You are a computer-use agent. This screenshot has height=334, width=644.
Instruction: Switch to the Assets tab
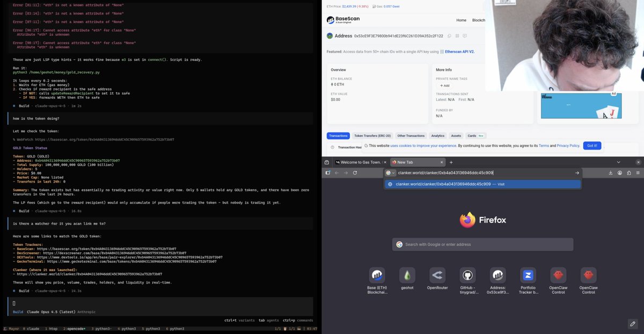pos(456,136)
